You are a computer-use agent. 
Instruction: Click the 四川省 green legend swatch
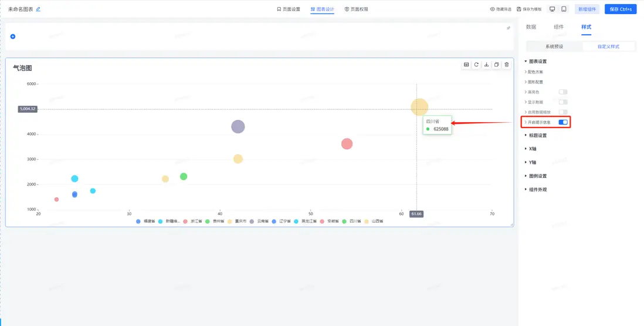click(344, 221)
